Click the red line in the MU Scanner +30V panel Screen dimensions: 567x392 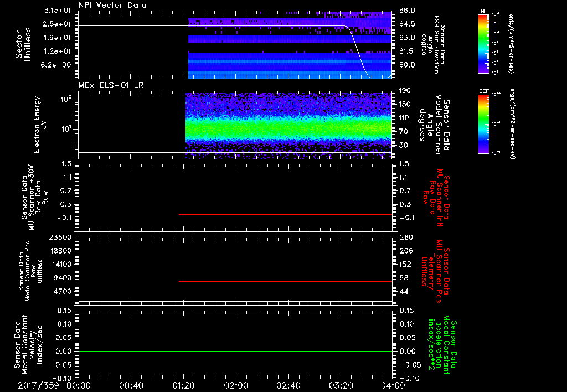coord(285,214)
